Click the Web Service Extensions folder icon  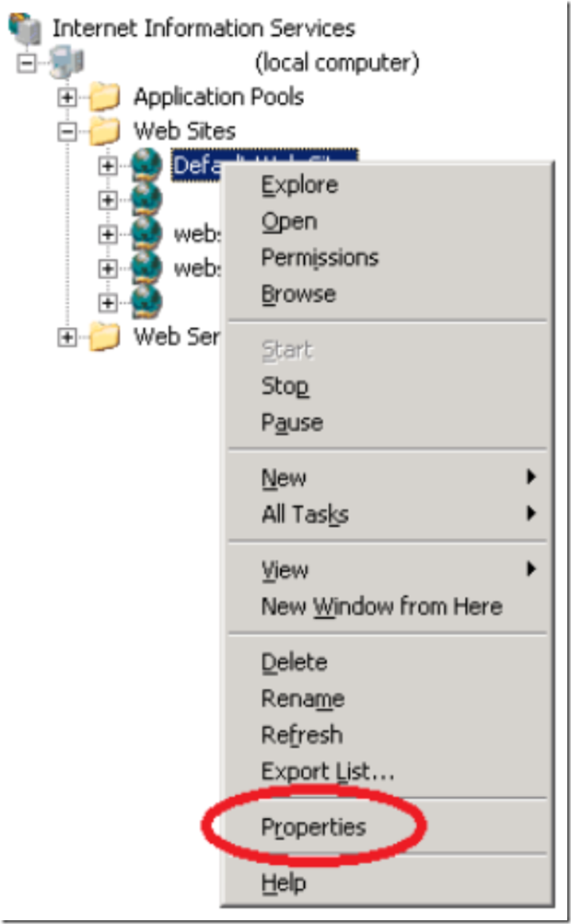coord(105,336)
